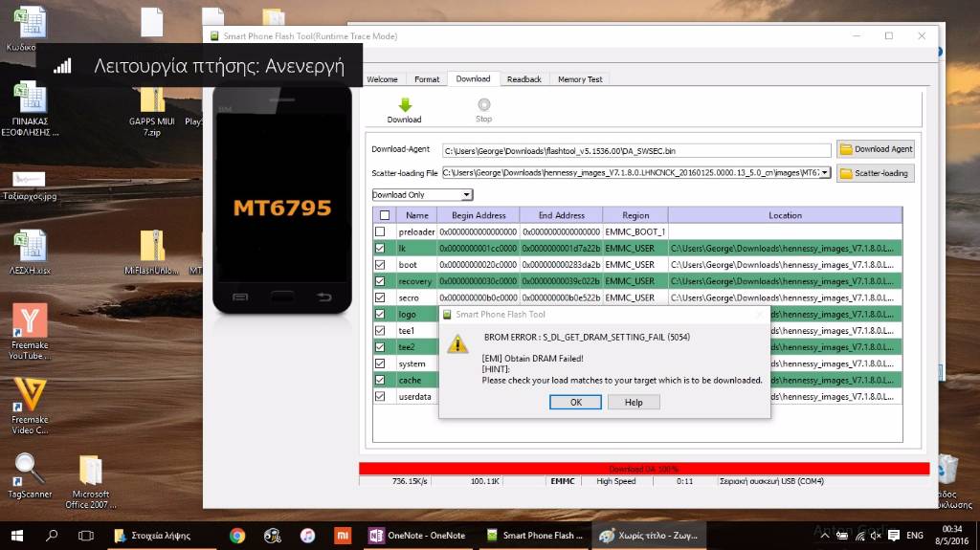Click the COM4 USB status entry
Image resolution: width=980 pixels, height=550 pixels.
click(772, 481)
